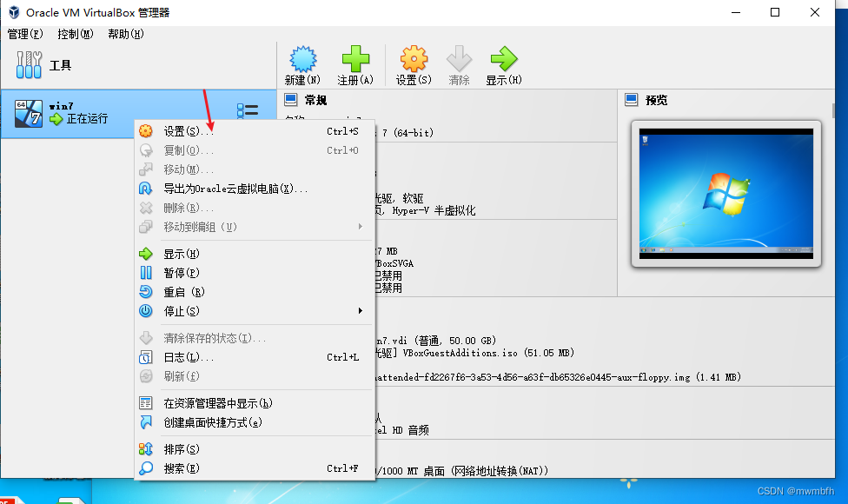This screenshot has width=848, height=504.
Task: Choose 删除(R) in the context menu
Action: point(255,208)
